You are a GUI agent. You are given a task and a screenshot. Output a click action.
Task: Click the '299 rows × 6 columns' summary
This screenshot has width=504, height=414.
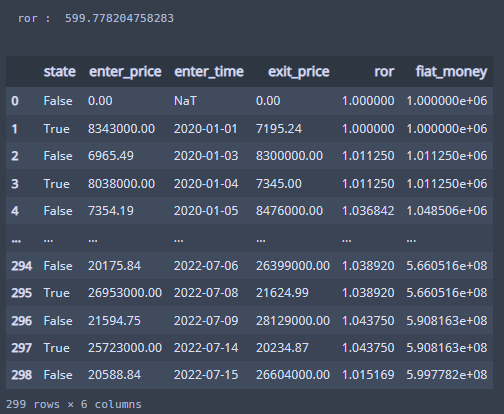[x=74, y=404]
